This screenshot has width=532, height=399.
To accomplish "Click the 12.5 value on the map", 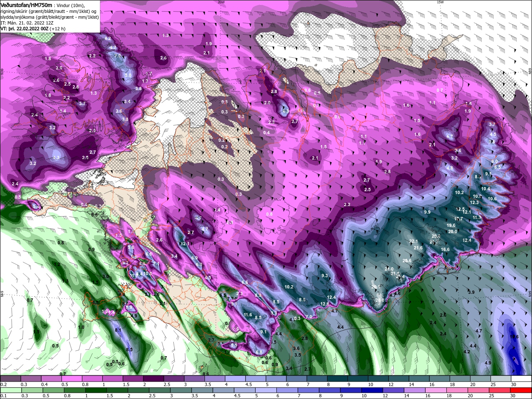I will coord(460,209).
